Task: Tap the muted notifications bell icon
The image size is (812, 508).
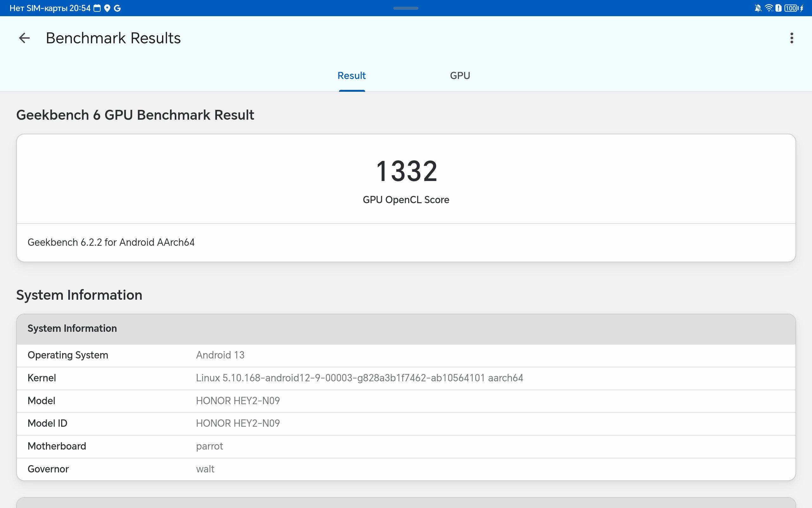Action: pos(758,8)
